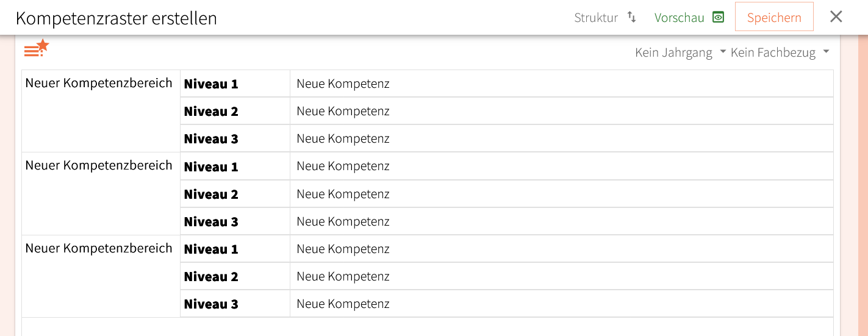Image resolution: width=868 pixels, height=336 pixels.
Task: Edit Neue Kompetenz for third Niveau 2
Action: pyautogui.click(x=343, y=277)
